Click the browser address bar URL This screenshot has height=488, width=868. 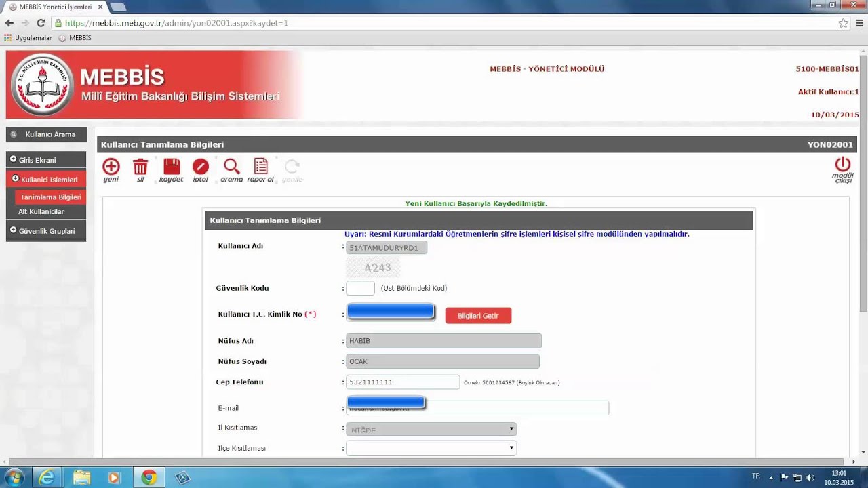click(x=176, y=23)
